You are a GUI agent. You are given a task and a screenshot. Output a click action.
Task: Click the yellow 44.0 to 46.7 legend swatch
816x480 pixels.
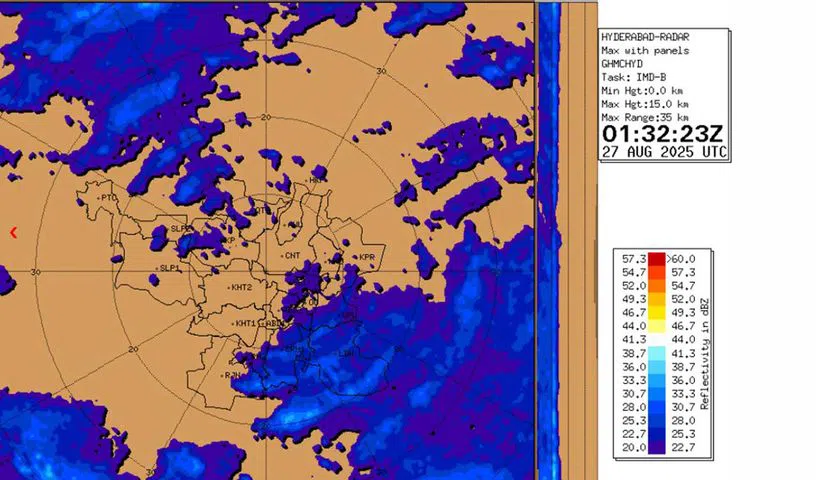656,326
